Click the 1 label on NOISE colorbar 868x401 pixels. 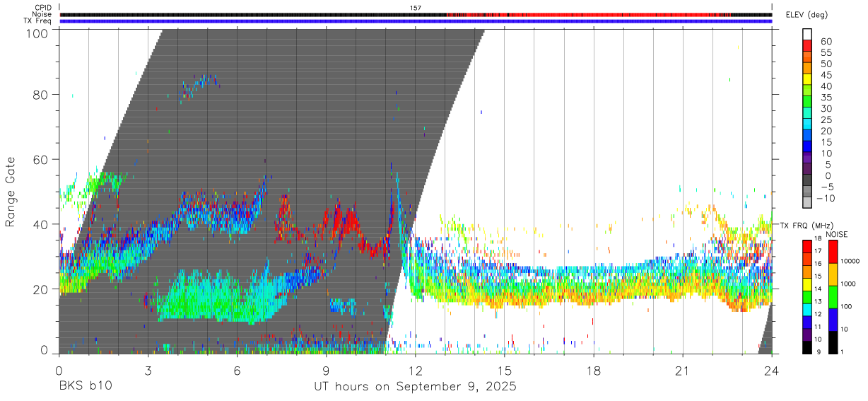click(x=843, y=351)
